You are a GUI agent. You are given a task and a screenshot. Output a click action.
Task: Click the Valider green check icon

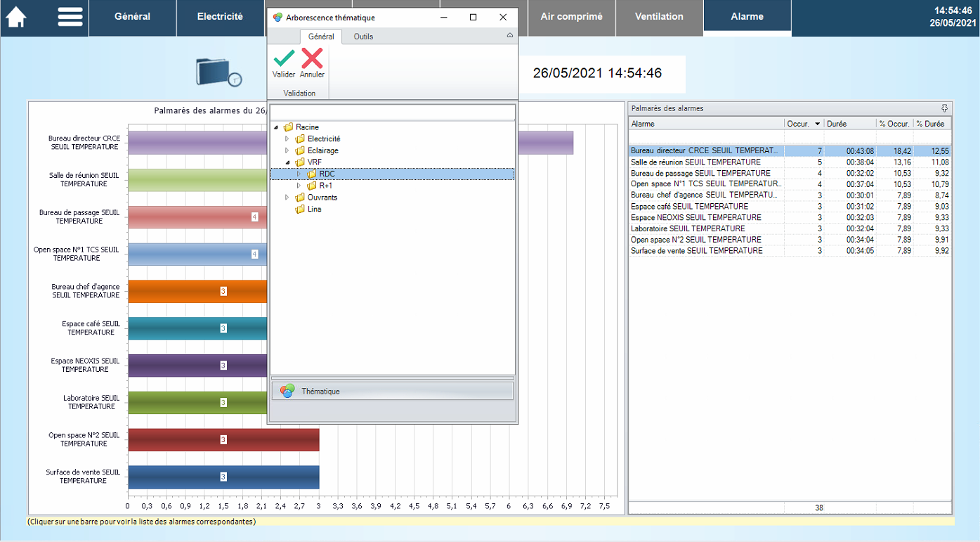click(284, 58)
